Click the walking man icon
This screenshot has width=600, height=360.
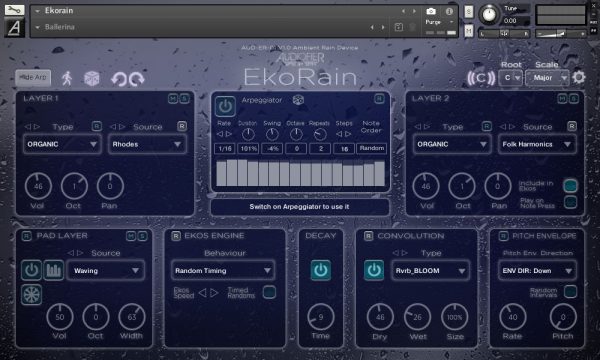click(x=67, y=78)
